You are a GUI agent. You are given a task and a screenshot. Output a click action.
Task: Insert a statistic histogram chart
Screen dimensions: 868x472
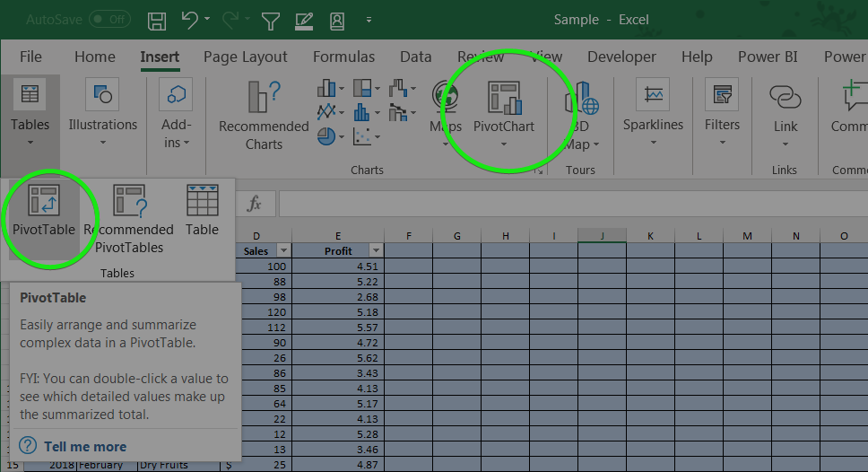pyautogui.click(x=367, y=112)
